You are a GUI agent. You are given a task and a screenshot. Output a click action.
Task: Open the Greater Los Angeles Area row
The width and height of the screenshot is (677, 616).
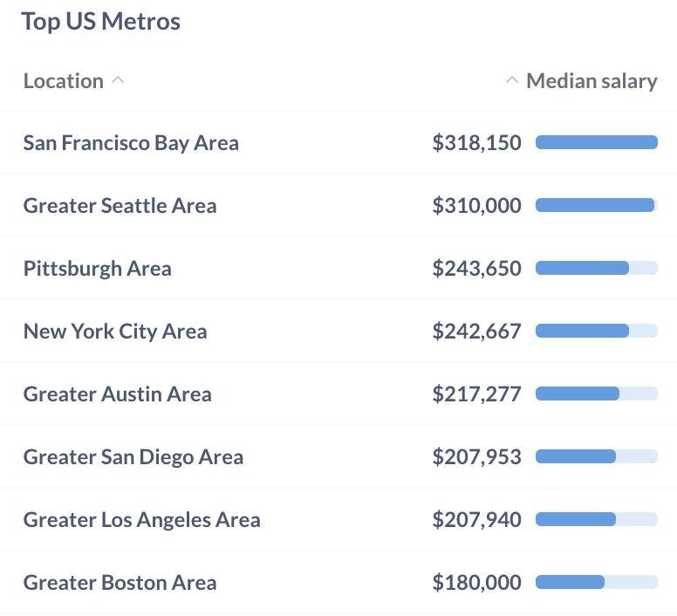tap(338, 519)
